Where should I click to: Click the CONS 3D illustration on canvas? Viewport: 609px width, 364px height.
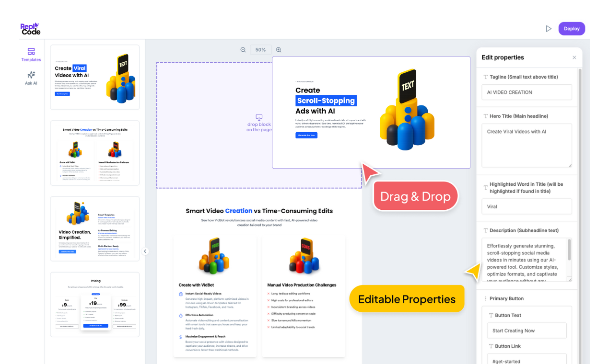coord(304,256)
